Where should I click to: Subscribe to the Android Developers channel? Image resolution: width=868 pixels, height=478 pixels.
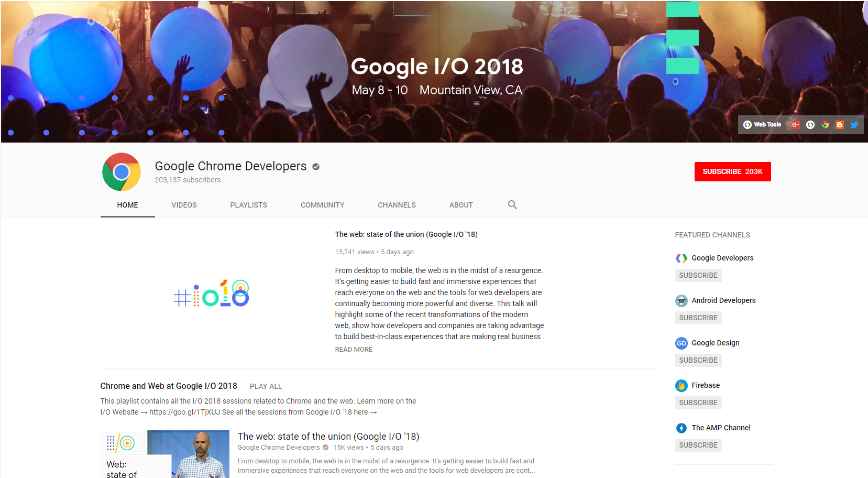pyautogui.click(x=698, y=318)
